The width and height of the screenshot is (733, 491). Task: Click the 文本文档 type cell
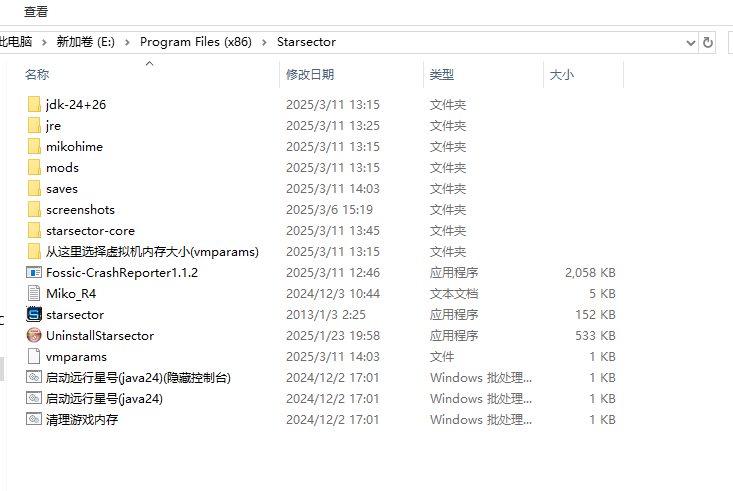tap(454, 293)
